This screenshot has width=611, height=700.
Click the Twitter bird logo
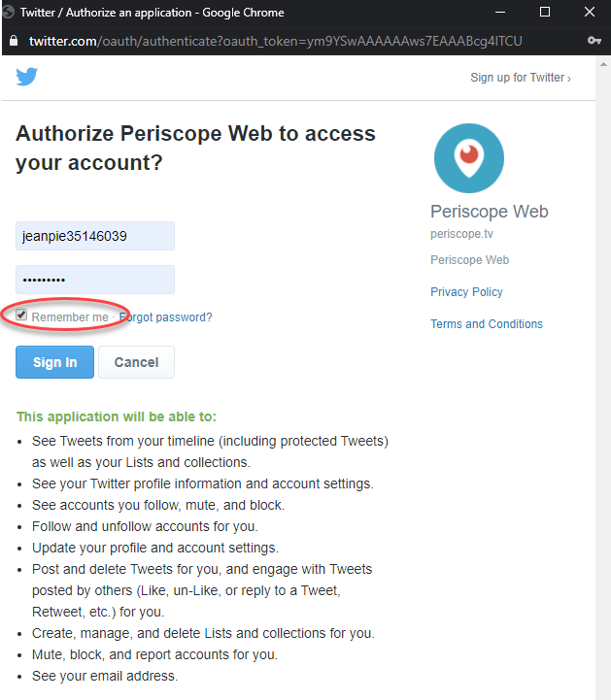click(27, 77)
